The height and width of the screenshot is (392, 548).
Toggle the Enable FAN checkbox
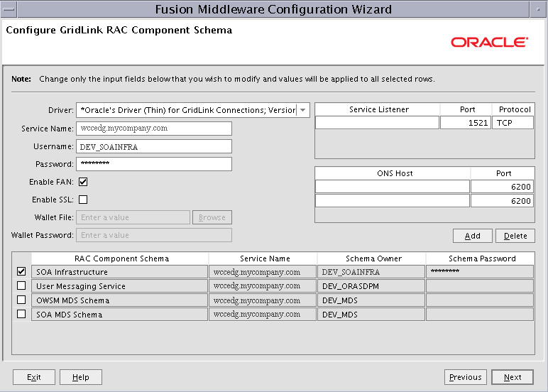83,182
